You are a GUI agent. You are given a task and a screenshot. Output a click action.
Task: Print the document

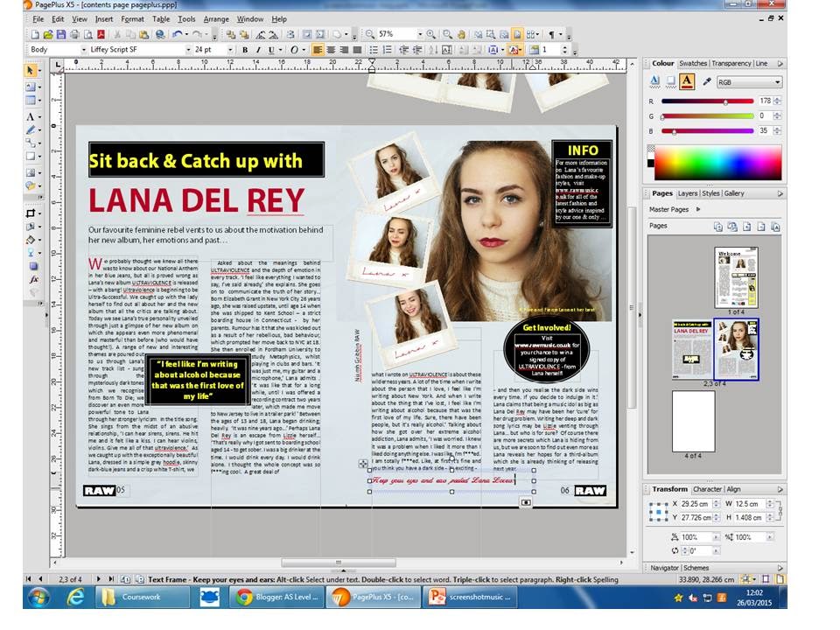click(74, 34)
